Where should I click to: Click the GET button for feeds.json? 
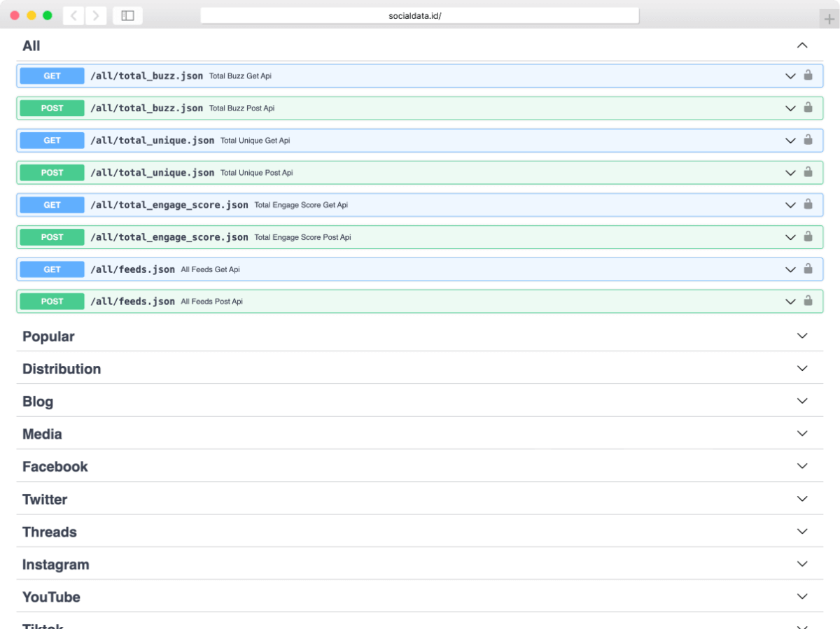[x=52, y=269]
